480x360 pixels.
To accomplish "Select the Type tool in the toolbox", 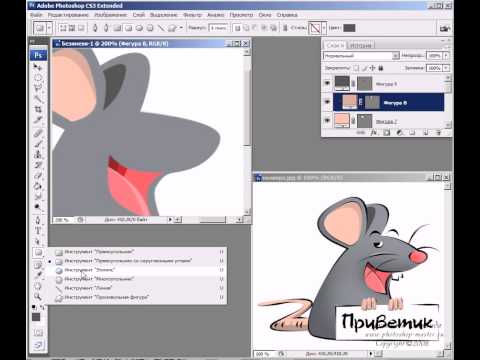I will click(x=38, y=231).
